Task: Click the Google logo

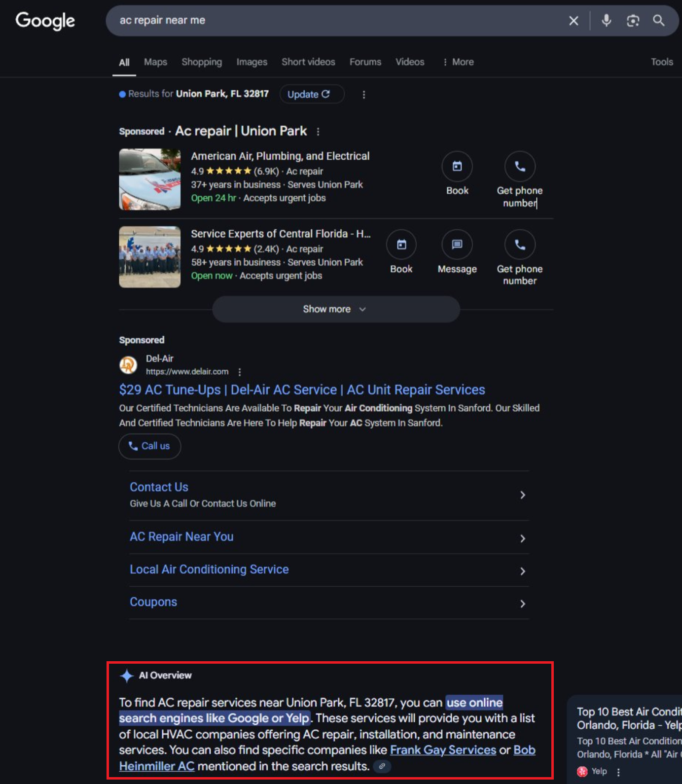Action: [x=45, y=21]
